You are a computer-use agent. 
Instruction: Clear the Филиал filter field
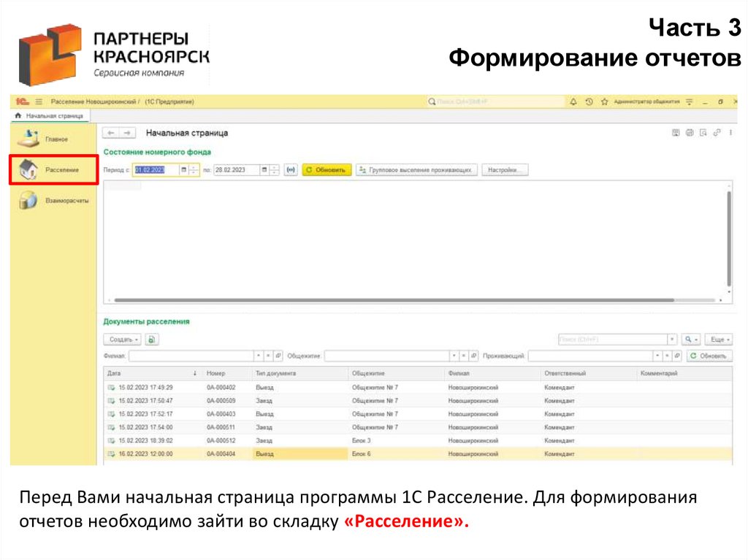click(268, 356)
